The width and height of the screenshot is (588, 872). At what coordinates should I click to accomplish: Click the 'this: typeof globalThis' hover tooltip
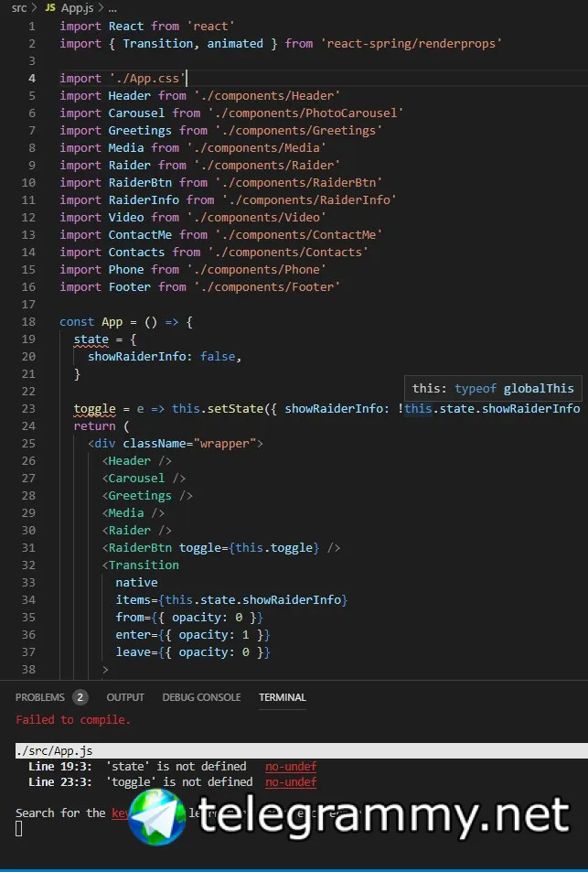[493, 388]
